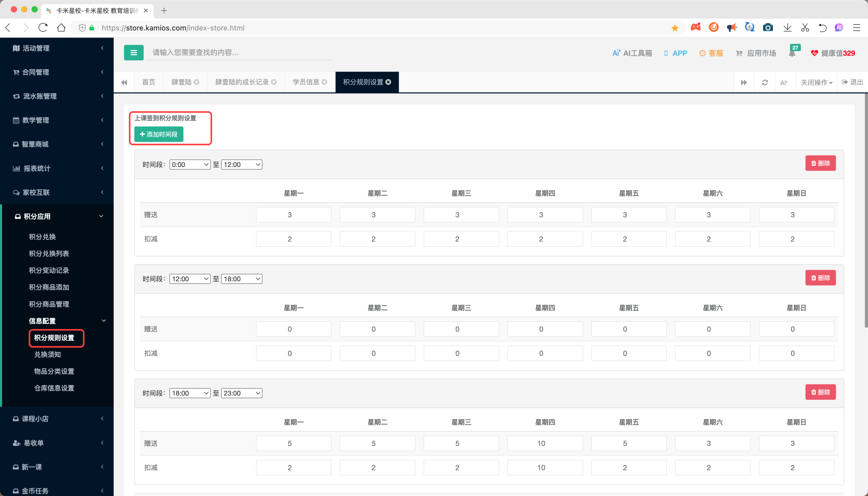
Task: Open 积分兑换列表 menu item
Action: (x=49, y=253)
